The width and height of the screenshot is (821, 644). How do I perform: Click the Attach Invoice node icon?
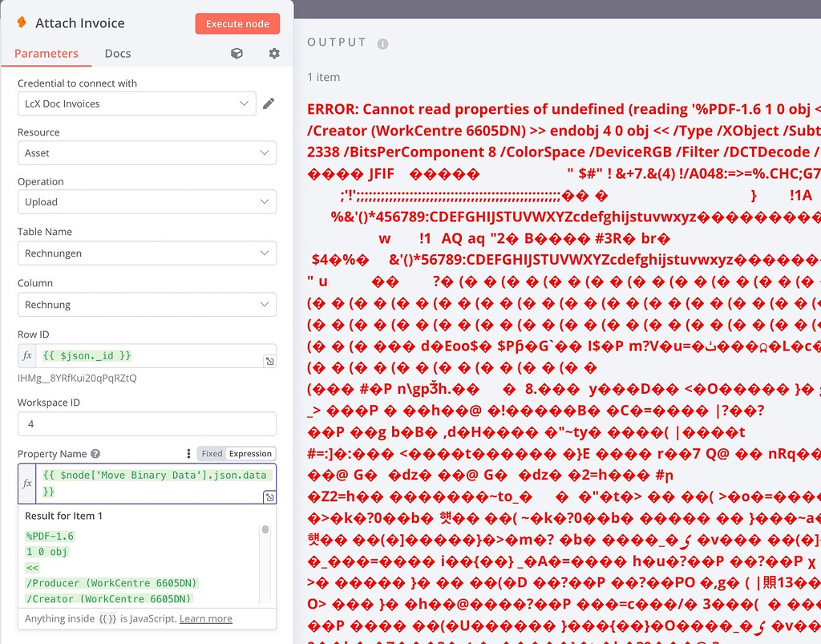22,23
